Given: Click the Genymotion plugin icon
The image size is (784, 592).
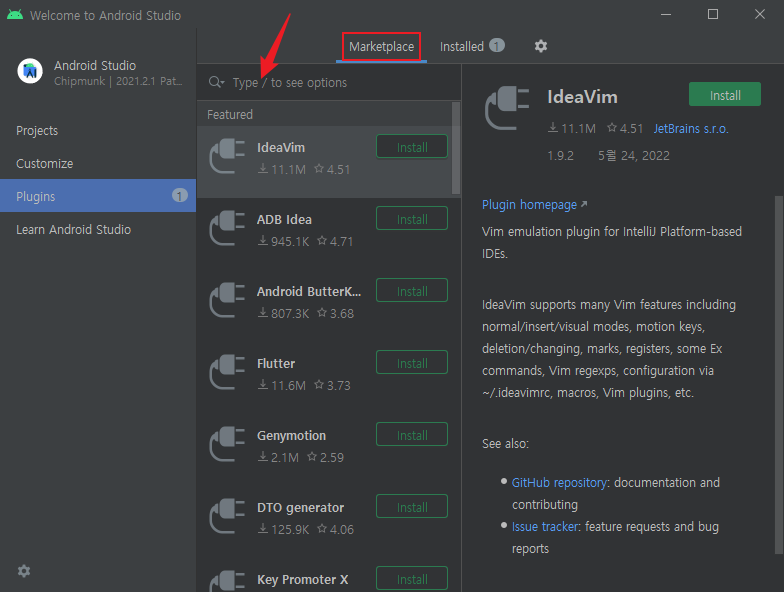Looking at the screenshot, I should [227, 444].
